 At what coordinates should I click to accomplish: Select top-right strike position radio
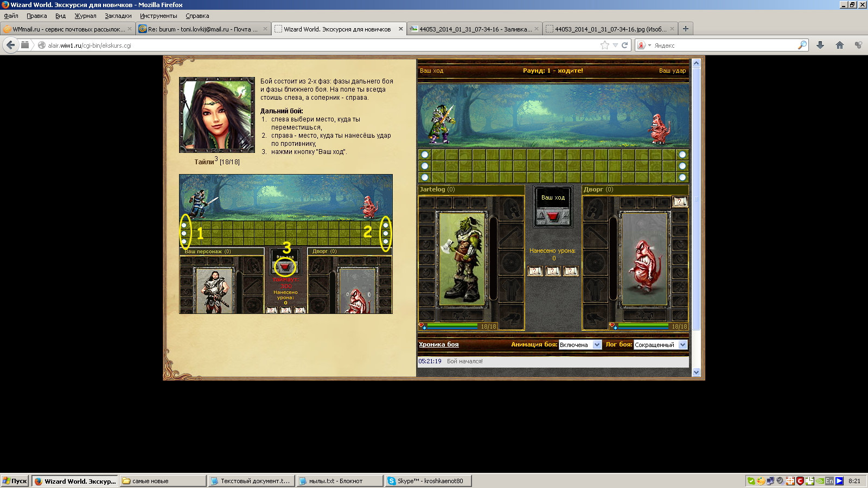click(x=682, y=155)
